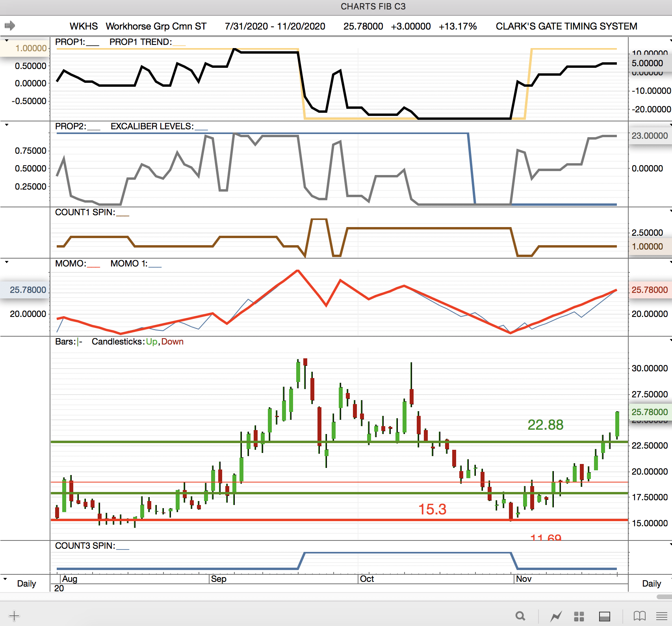Click the WKHS ticker symbol
The height and width of the screenshot is (626, 672).
tap(84, 26)
